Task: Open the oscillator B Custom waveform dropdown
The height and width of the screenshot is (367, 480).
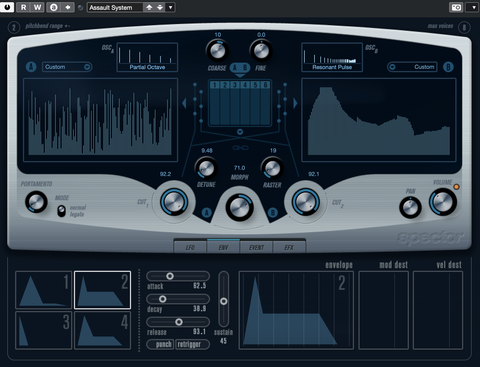Action: click(x=412, y=67)
